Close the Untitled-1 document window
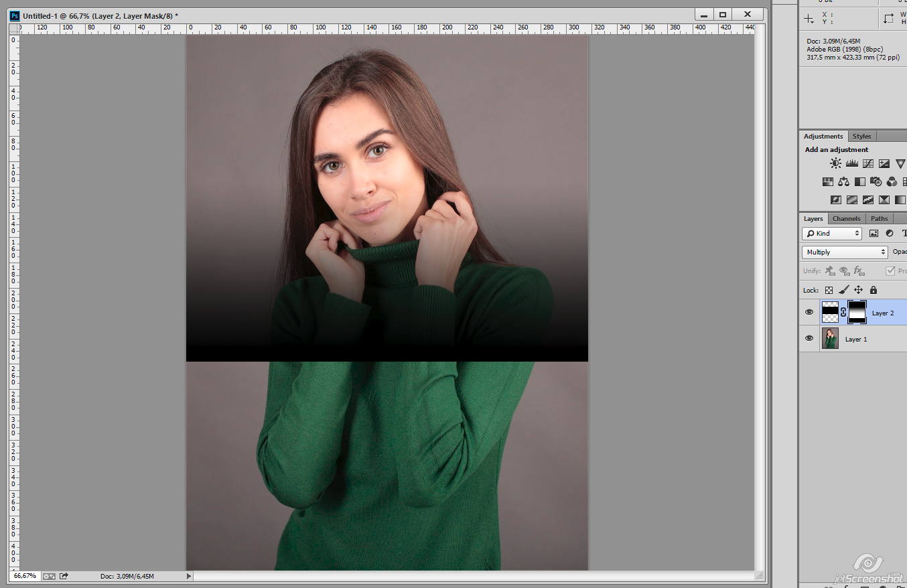The image size is (907, 588). click(x=748, y=14)
